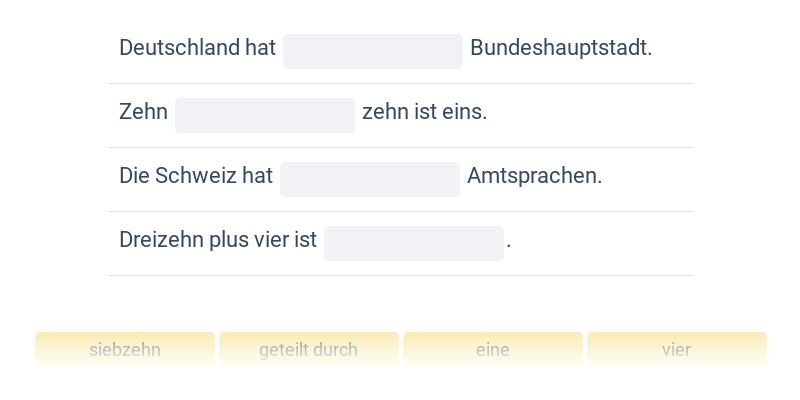Focus the blank before 'Amtsprachen'
Viewport: 800px width, 400px height.
tap(370, 179)
